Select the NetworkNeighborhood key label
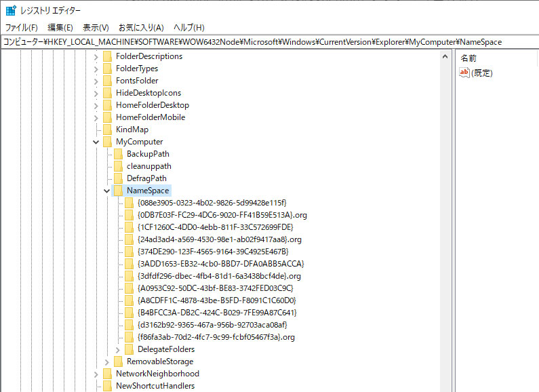Image resolution: width=539 pixels, height=392 pixels. [157, 374]
